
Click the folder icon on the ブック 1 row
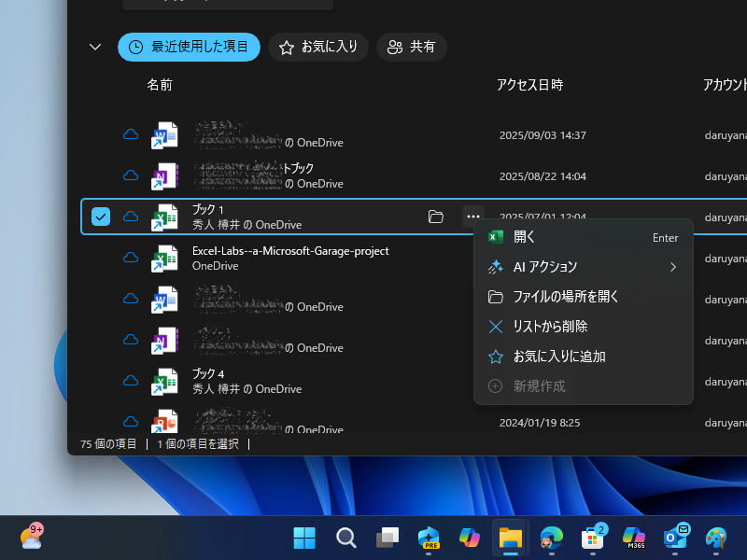click(435, 217)
